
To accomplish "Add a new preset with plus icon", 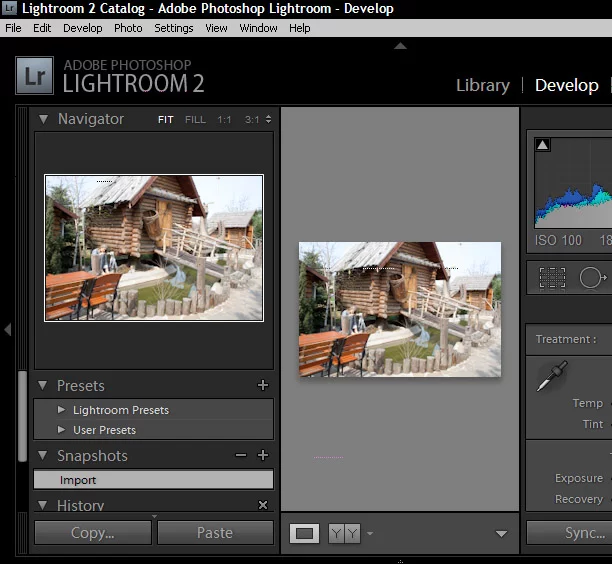I will coord(263,385).
